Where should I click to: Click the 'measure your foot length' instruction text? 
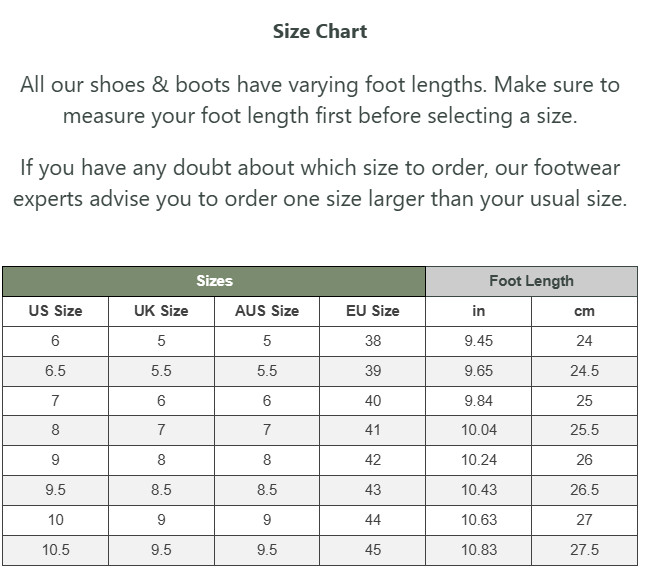pos(320,100)
